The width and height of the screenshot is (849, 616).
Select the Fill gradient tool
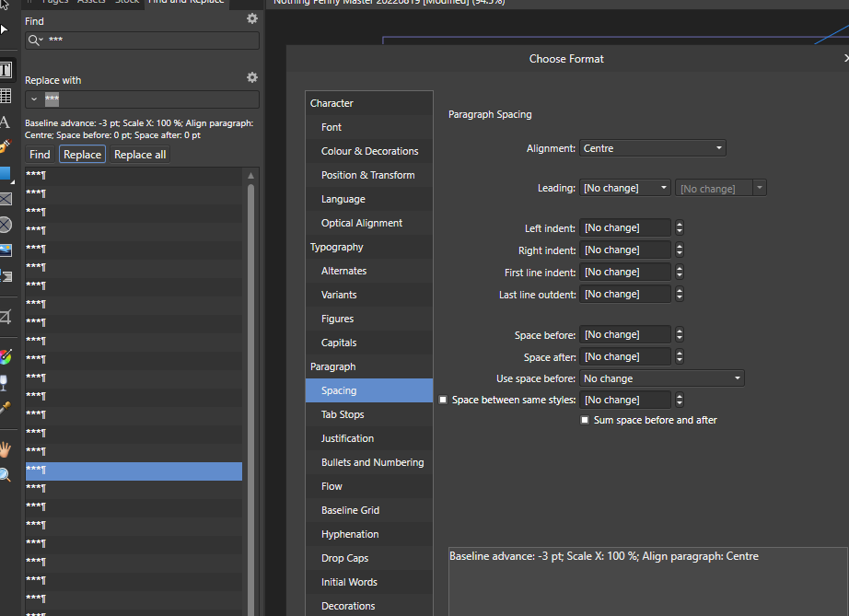tap(6, 355)
